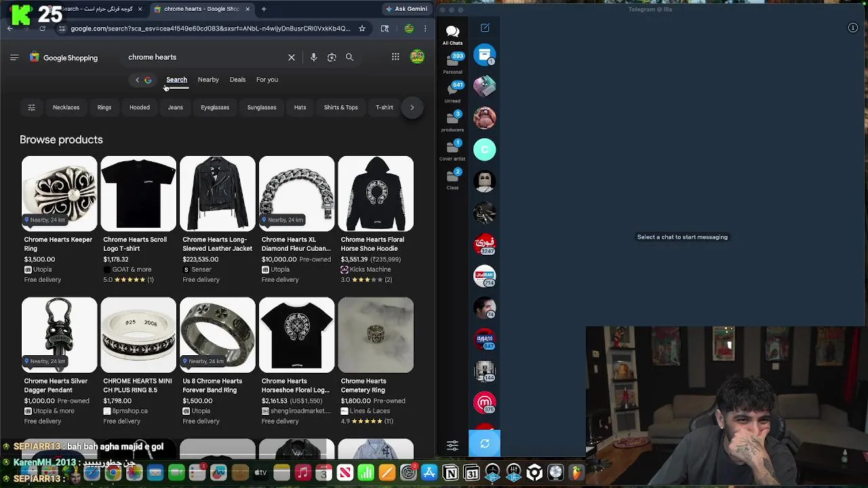The height and width of the screenshot is (488, 868).
Task: Open the Long-Sleeved Leather Jacket image
Action: [x=218, y=194]
